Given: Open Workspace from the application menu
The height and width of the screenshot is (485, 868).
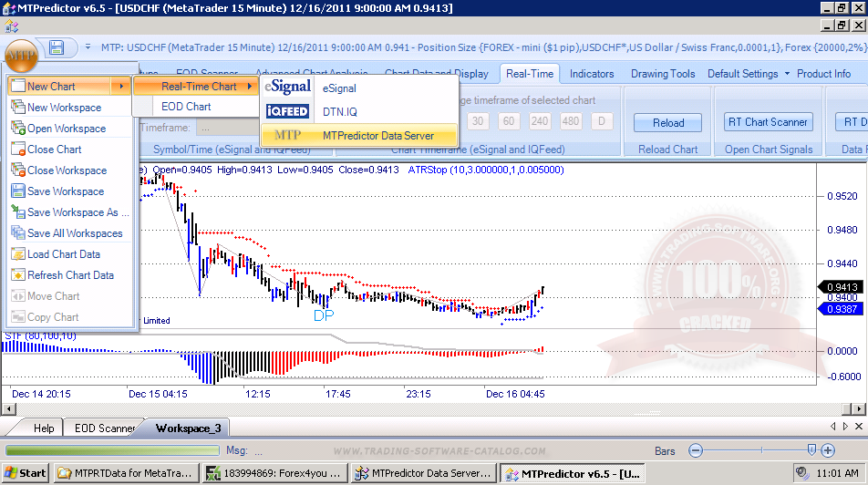Looking at the screenshot, I should pyautogui.click(x=66, y=129).
